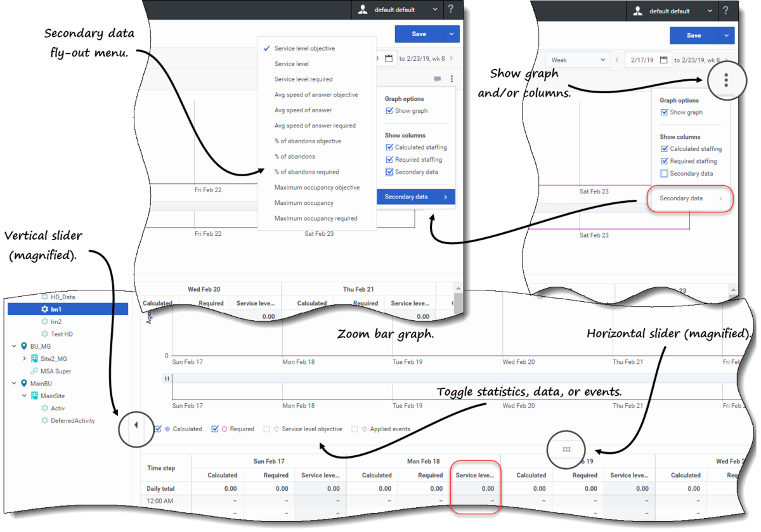
Task: Select the Im1 activity in tree
Action: (x=68, y=309)
